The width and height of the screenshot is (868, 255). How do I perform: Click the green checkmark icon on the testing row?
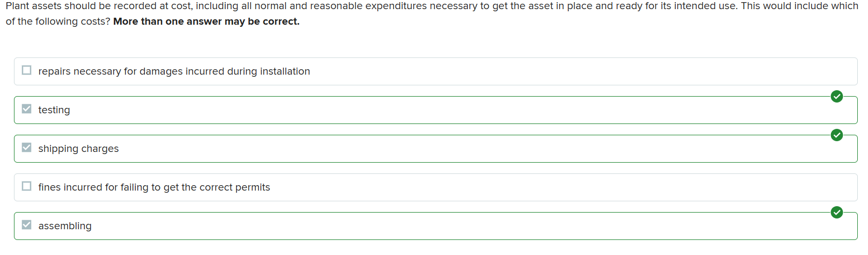(x=836, y=97)
